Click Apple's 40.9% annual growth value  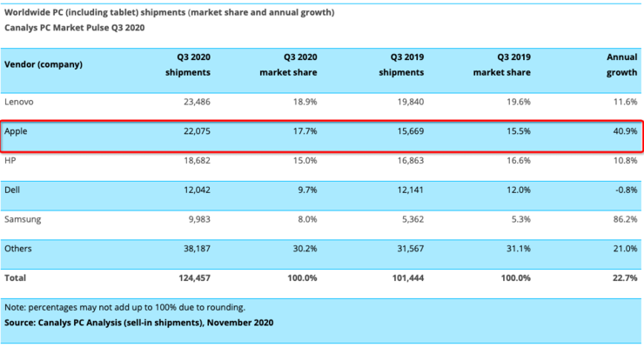point(625,131)
